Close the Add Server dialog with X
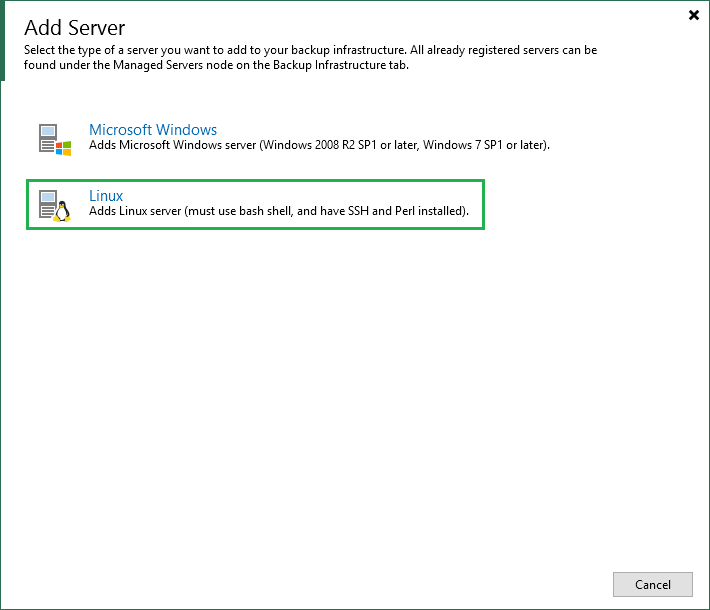Image resolution: width=710 pixels, height=610 pixels. click(694, 15)
